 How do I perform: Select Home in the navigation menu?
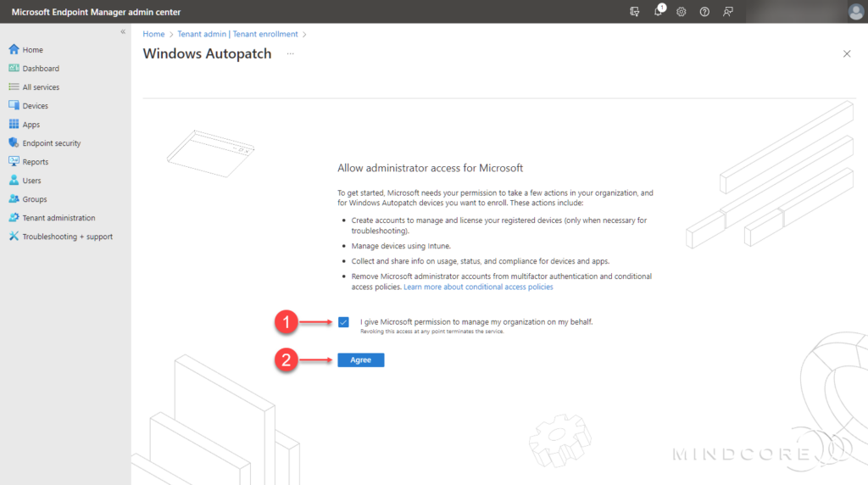click(x=33, y=50)
